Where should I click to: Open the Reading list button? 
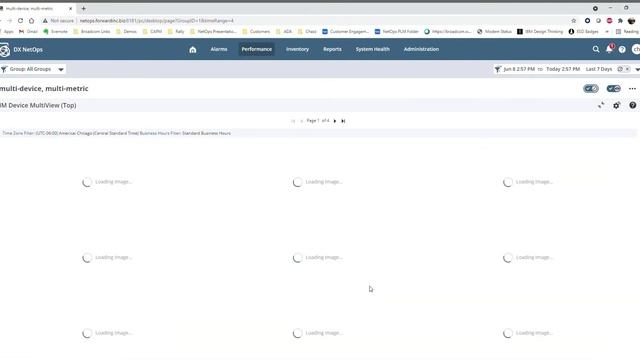[627, 31]
